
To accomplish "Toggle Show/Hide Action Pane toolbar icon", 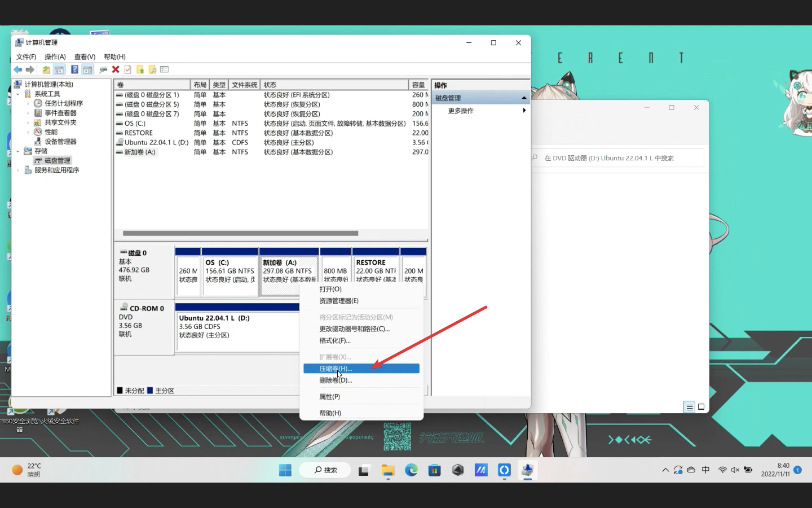I will (x=87, y=69).
